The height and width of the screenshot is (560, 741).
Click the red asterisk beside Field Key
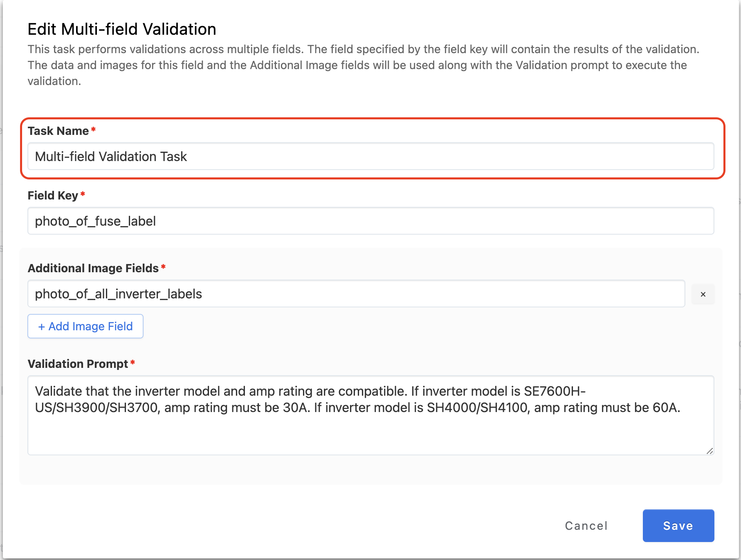(83, 194)
